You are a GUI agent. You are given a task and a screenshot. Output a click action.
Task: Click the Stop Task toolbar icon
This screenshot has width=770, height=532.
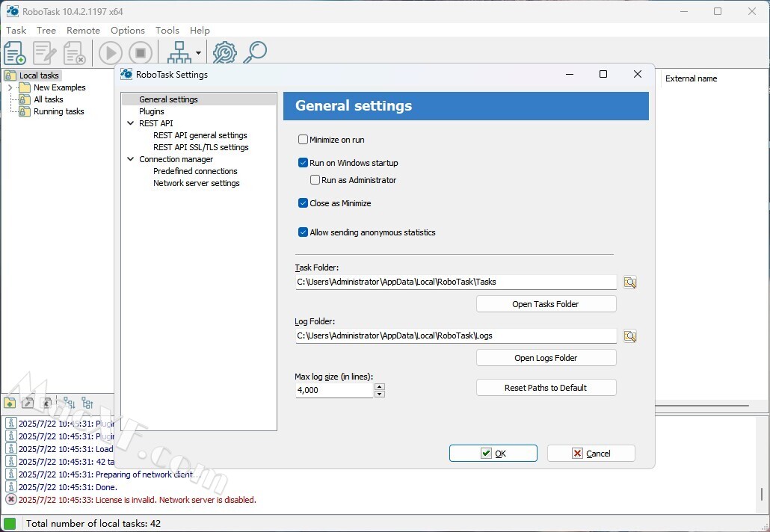point(141,52)
